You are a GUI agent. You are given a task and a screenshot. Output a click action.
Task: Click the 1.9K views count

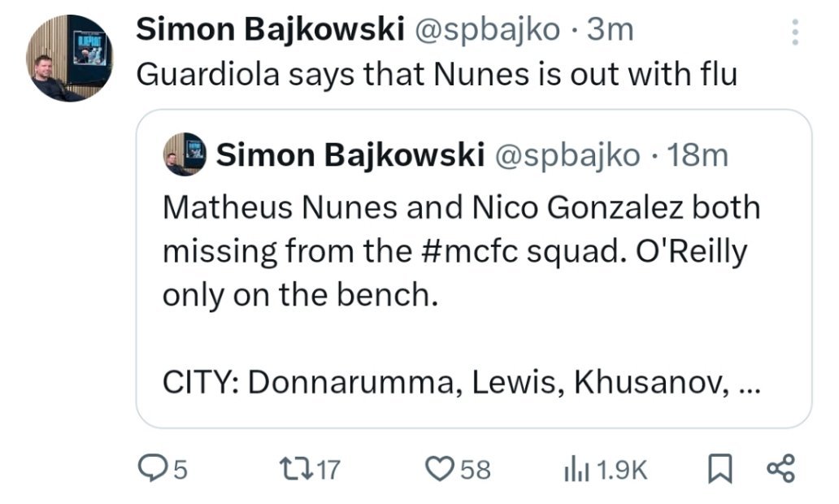point(622,469)
